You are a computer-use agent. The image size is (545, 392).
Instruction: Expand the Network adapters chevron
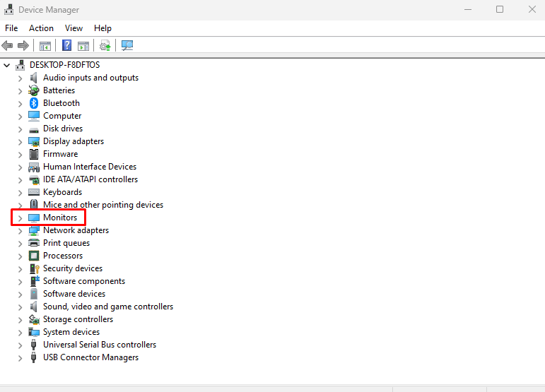pos(20,231)
